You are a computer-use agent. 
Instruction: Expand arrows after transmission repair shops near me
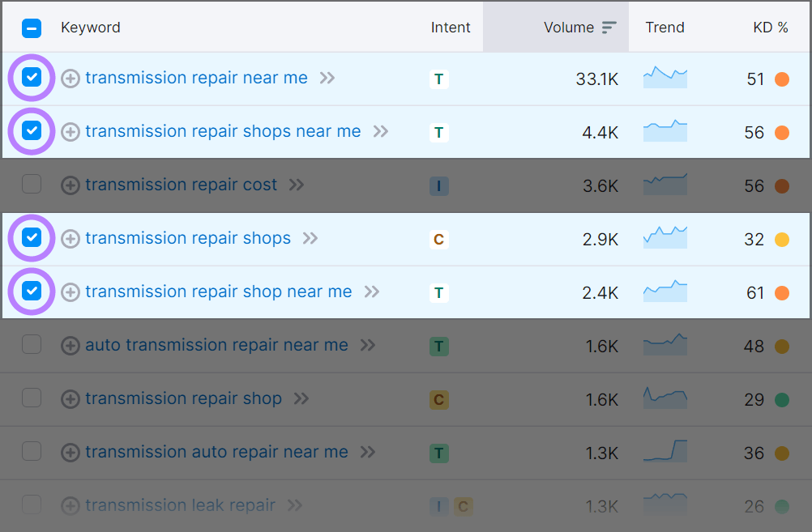coord(381,131)
